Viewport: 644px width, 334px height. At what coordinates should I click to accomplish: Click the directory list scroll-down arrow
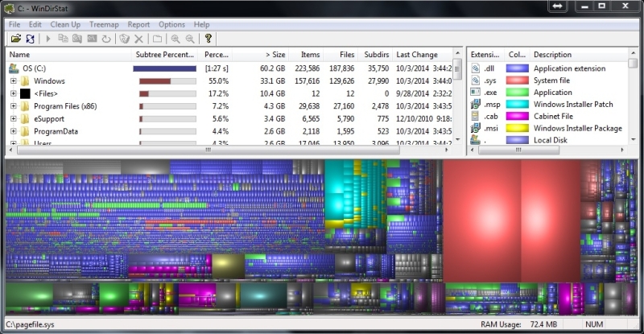[x=457, y=140]
